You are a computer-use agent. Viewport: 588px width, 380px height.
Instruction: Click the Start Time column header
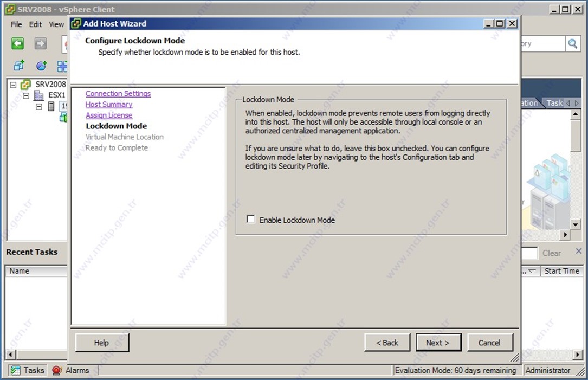click(x=561, y=271)
